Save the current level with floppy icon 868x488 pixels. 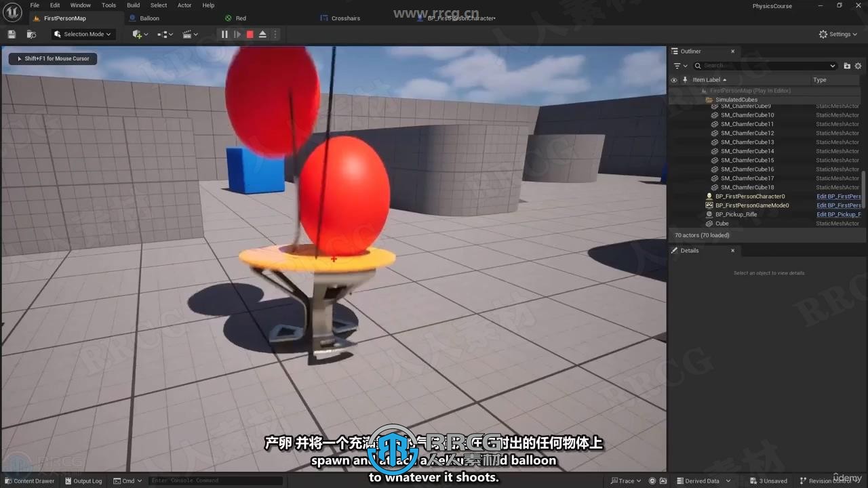pos(12,34)
